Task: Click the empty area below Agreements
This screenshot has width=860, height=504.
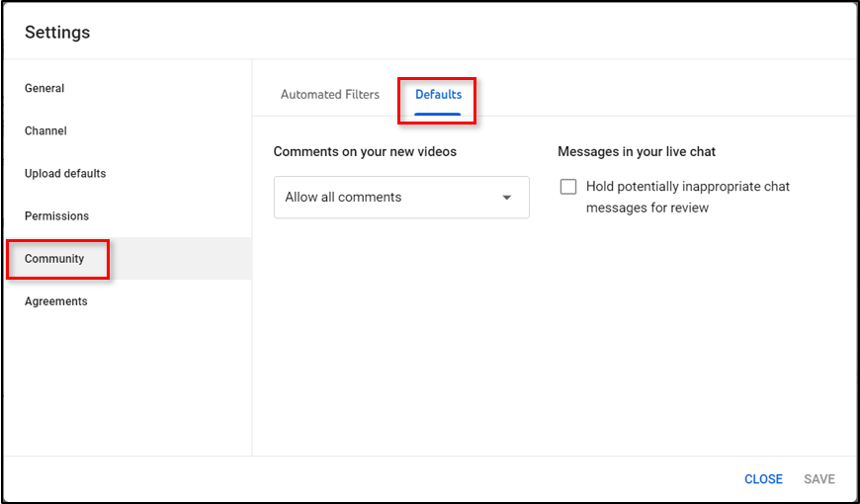Action: (127, 385)
